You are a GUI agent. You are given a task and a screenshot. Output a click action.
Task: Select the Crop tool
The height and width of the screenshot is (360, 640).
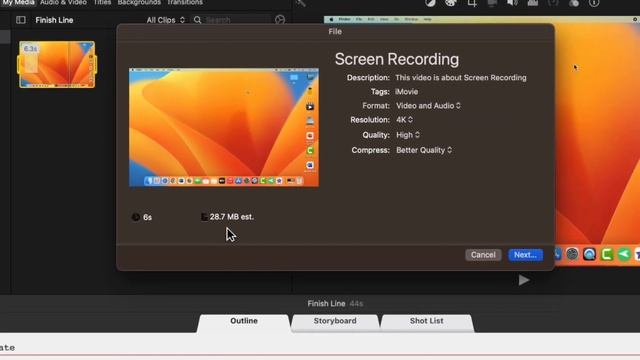pyautogui.click(x=472, y=3)
